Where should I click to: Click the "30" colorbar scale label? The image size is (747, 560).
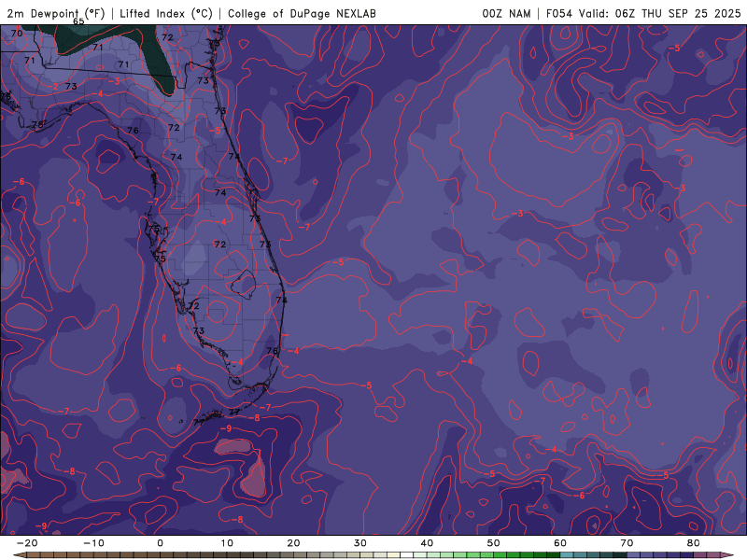[360, 543]
